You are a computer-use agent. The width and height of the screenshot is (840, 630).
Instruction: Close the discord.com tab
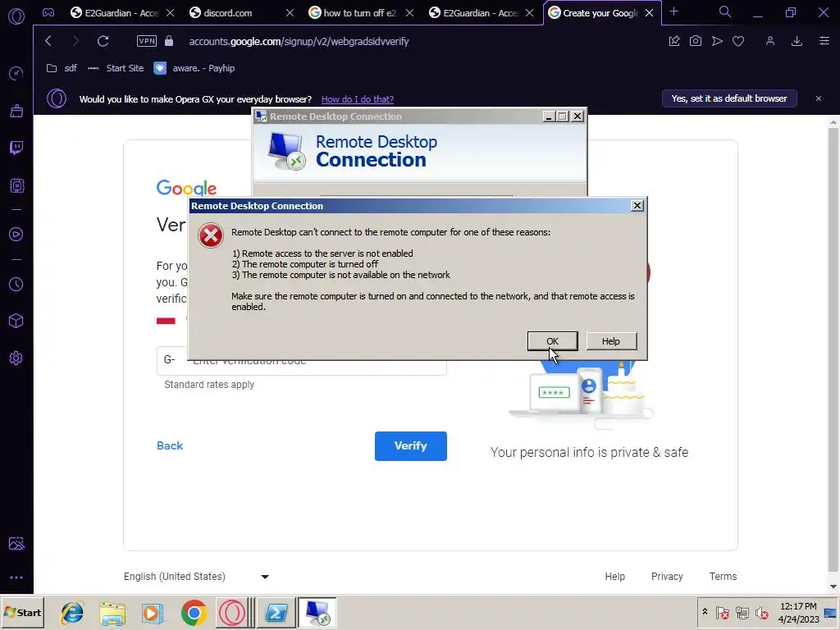coord(290,13)
